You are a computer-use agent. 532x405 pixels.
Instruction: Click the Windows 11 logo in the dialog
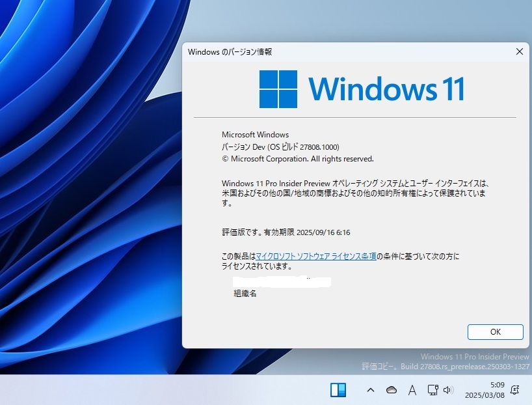[x=362, y=89]
